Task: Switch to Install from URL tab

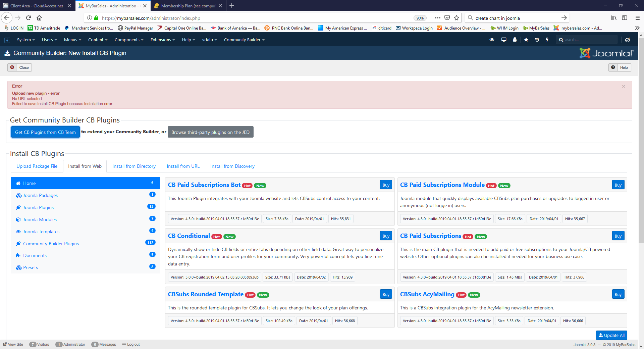Action: pyautogui.click(x=183, y=166)
